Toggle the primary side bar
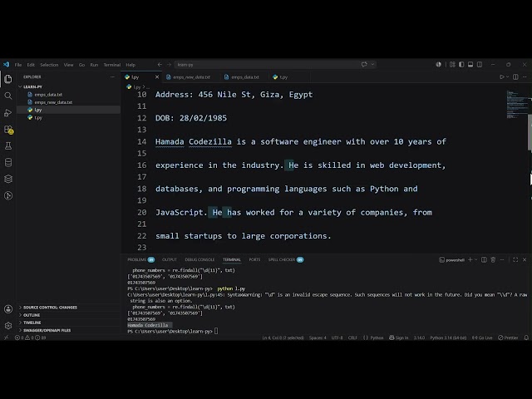Viewport: 532px width, 399px height. coord(461,65)
